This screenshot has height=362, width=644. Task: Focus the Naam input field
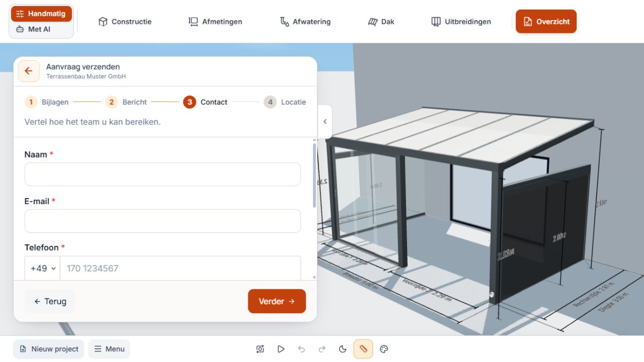tap(162, 174)
